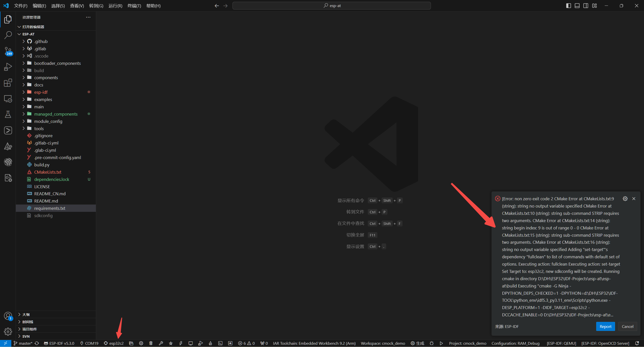The width and height of the screenshot is (644, 347).
Task: Click the ESP-IDF full clean trash icon
Action: click(x=151, y=343)
